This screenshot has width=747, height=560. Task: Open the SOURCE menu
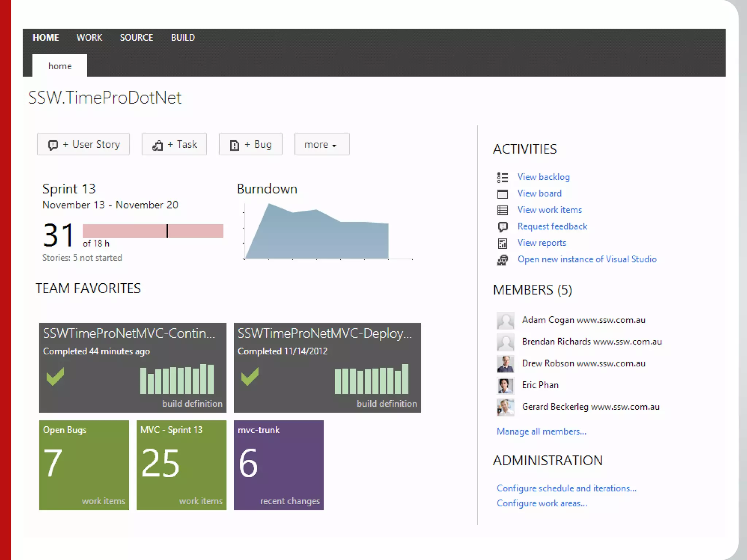coord(136,38)
